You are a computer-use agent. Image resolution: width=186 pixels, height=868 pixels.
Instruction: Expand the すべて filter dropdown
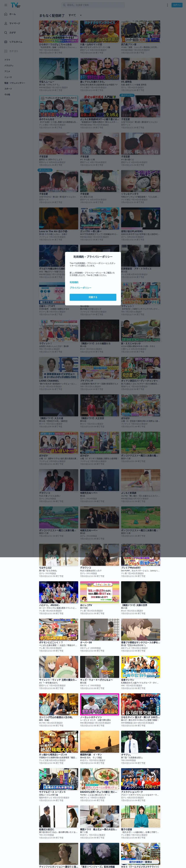click(x=75, y=15)
